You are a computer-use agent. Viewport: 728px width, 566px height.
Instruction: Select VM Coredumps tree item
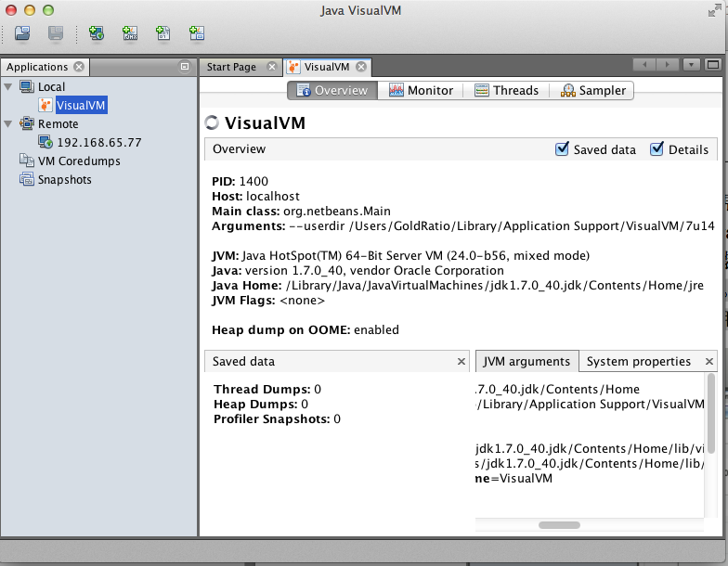[79, 161]
